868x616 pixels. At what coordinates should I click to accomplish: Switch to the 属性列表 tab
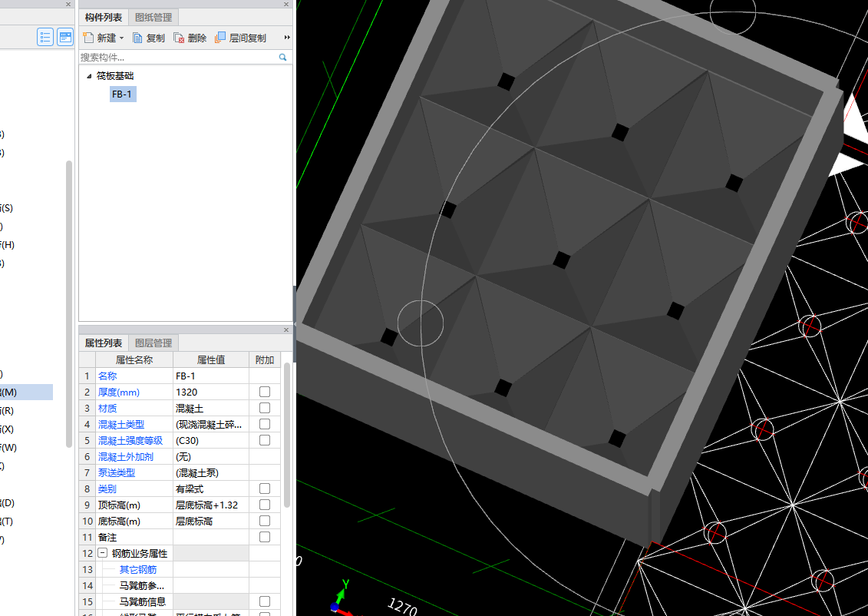tap(104, 343)
